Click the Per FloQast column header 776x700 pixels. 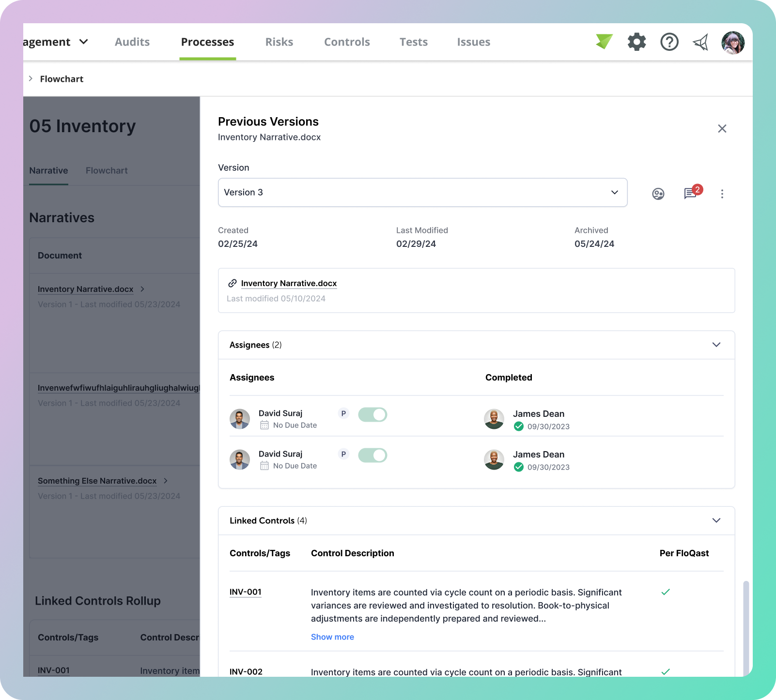684,553
